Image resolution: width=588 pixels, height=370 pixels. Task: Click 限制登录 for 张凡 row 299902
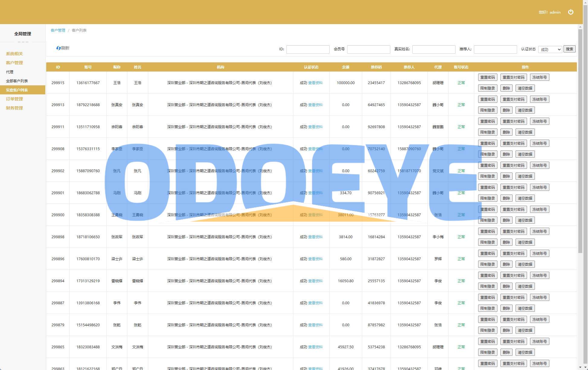[487, 176]
